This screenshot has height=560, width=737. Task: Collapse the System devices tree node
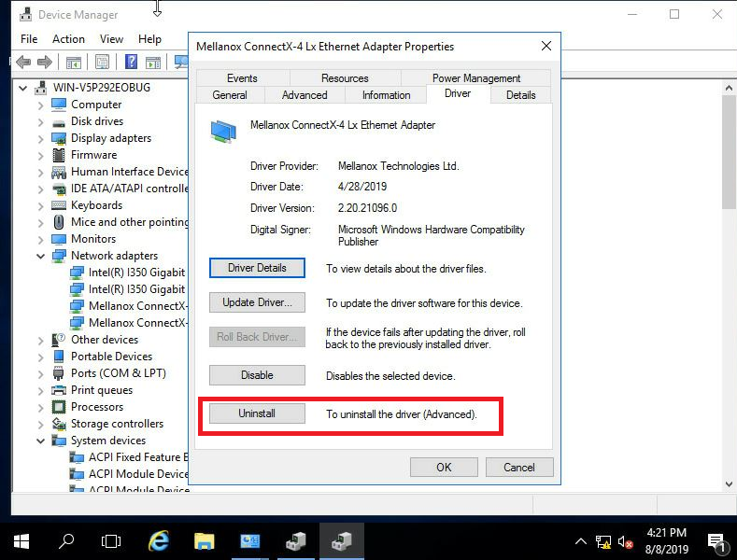[x=40, y=441]
